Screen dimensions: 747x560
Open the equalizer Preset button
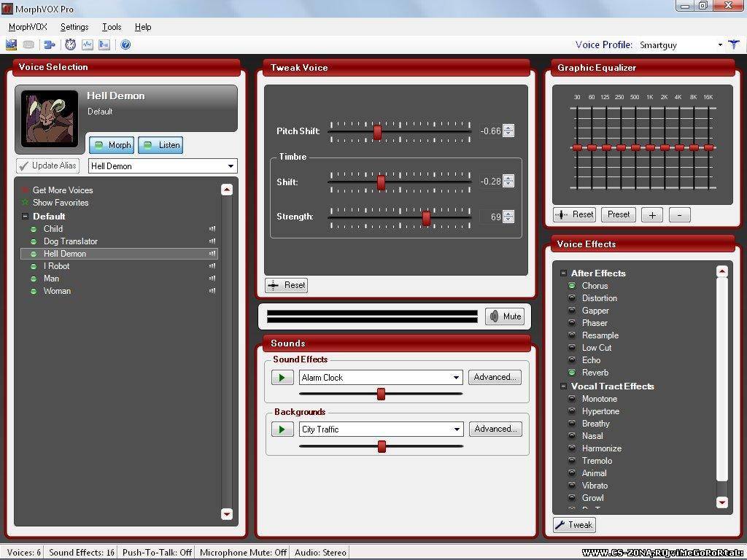pos(619,215)
